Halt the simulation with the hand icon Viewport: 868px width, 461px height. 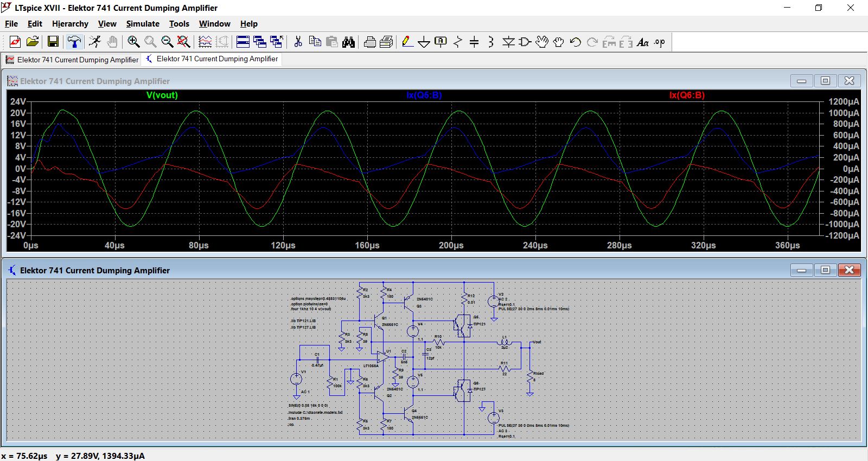112,42
